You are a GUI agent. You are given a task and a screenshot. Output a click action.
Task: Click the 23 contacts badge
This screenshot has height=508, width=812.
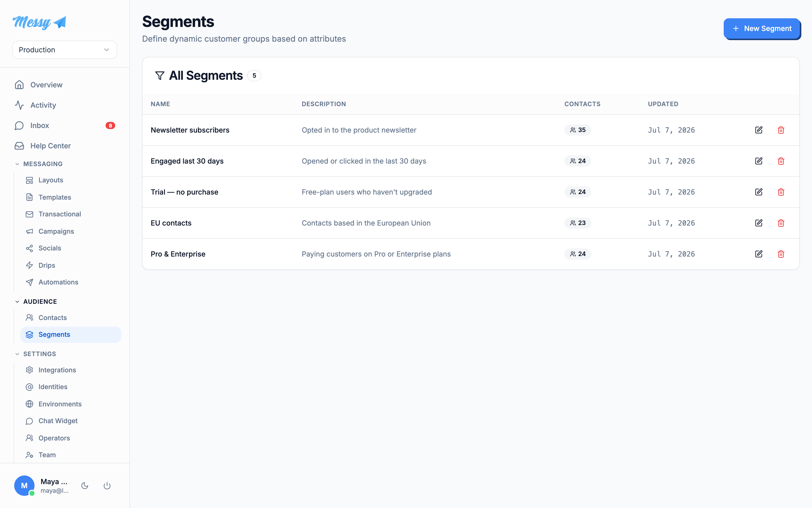coord(578,223)
